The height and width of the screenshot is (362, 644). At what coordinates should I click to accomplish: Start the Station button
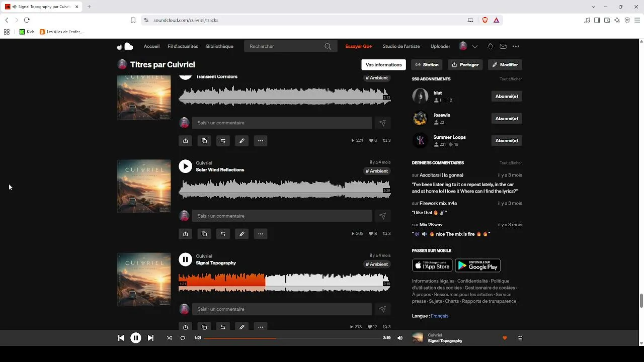click(x=427, y=65)
